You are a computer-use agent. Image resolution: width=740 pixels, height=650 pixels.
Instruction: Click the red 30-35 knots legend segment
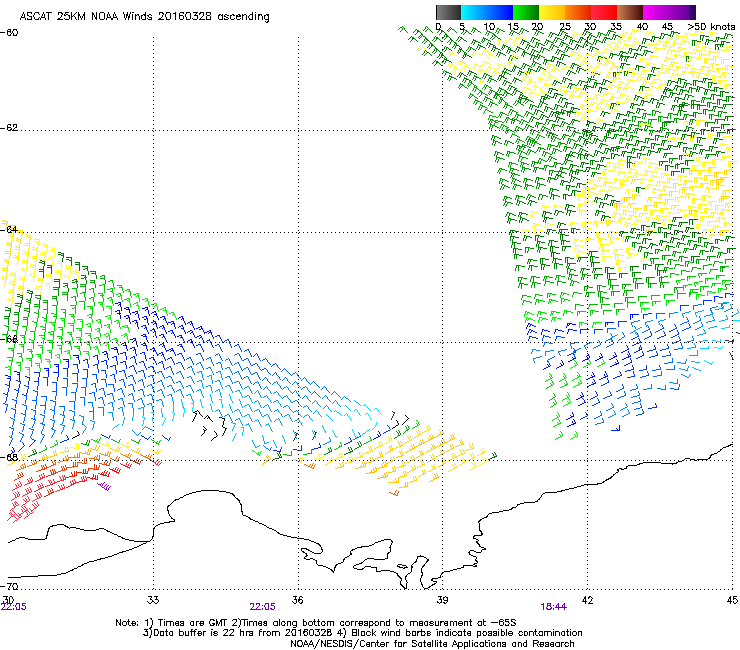pyautogui.click(x=604, y=12)
